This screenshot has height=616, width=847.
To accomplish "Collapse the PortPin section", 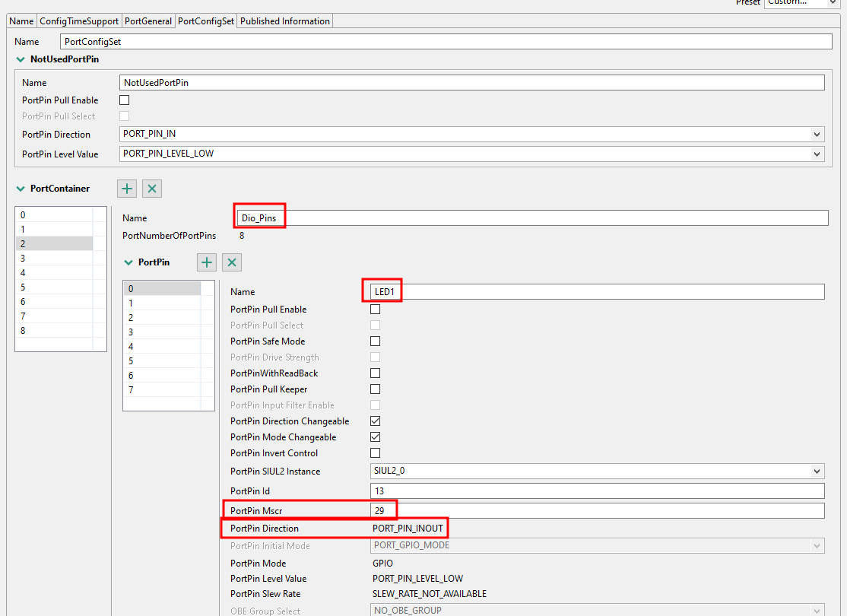I will click(x=128, y=262).
